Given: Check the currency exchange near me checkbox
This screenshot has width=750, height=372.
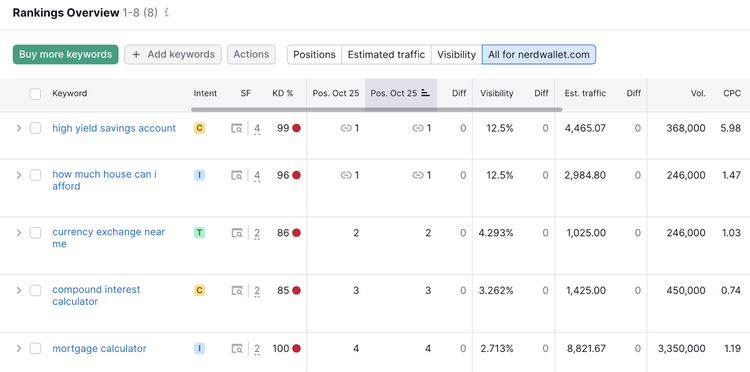Looking at the screenshot, I should (35, 233).
